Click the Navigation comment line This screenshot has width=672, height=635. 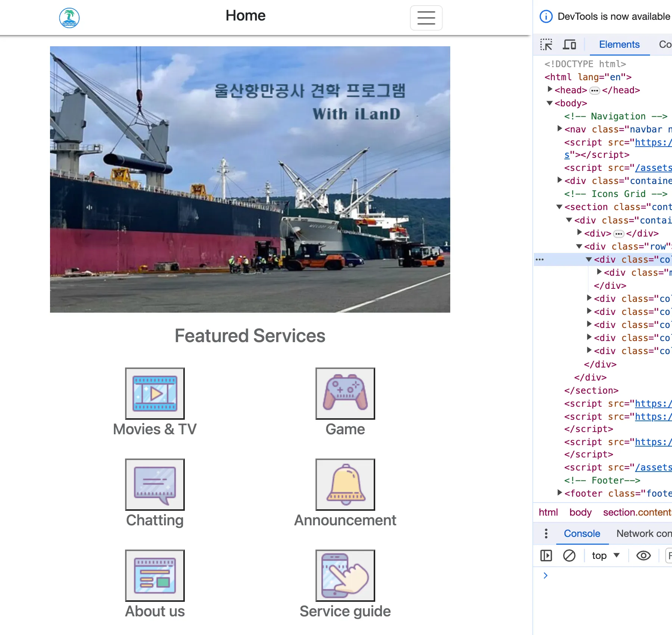pyautogui.click(x=616, y=116)
